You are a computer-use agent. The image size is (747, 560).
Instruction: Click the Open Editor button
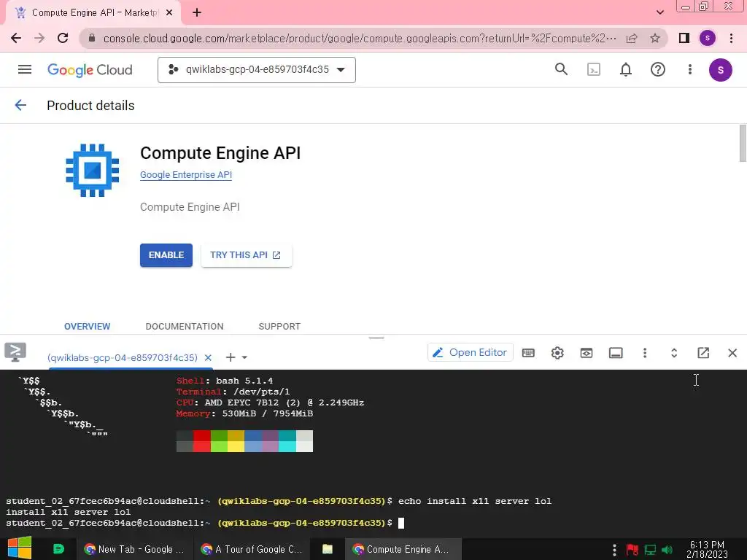(471, 352)
